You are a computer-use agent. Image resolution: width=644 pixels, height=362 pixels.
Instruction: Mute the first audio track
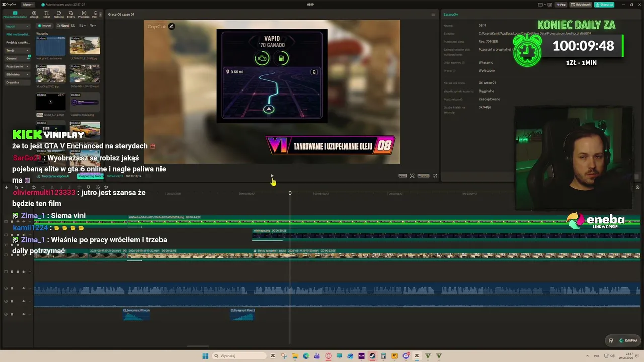coord(24,288)
